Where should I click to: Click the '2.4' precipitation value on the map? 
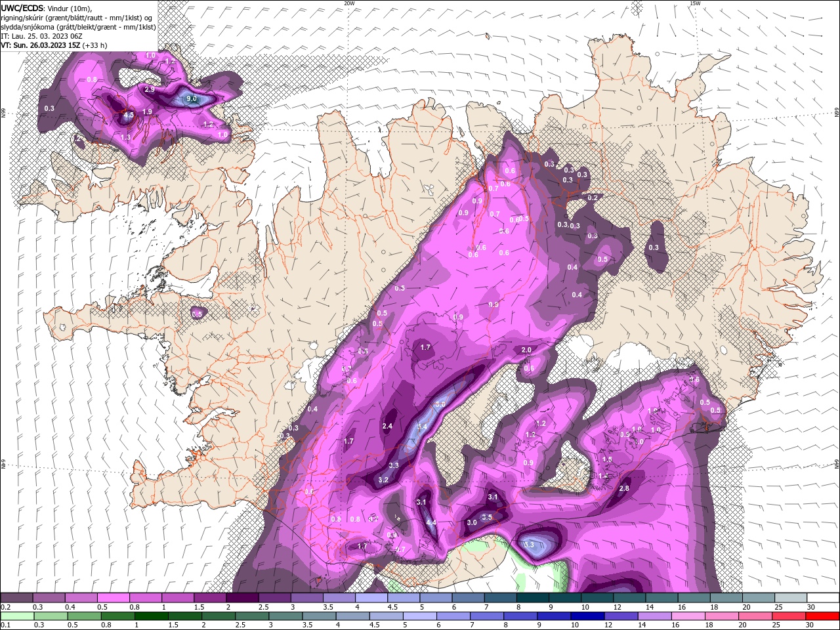click(x=387, y=427)
